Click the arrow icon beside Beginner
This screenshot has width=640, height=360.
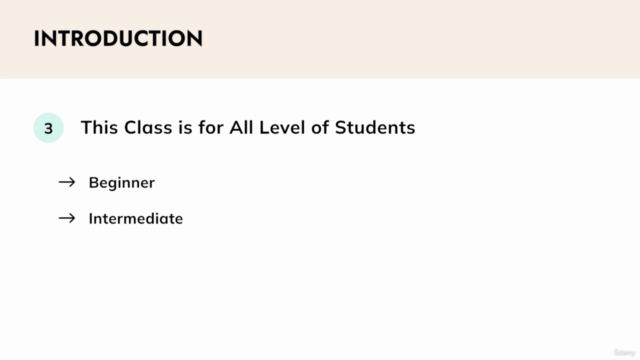coord(67,182)
